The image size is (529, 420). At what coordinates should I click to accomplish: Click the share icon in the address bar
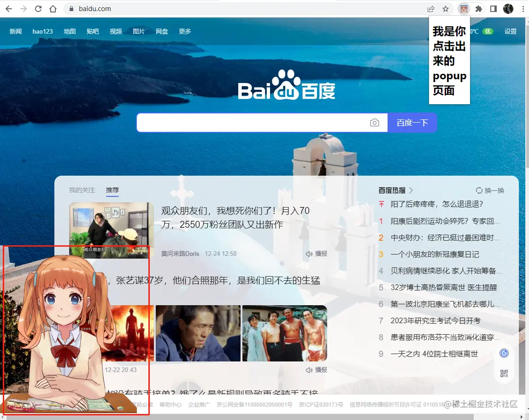[431, 8]
